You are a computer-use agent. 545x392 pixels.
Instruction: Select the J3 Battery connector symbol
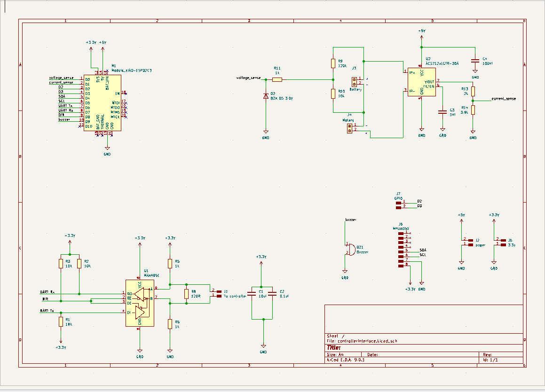[x=354, y=82]
